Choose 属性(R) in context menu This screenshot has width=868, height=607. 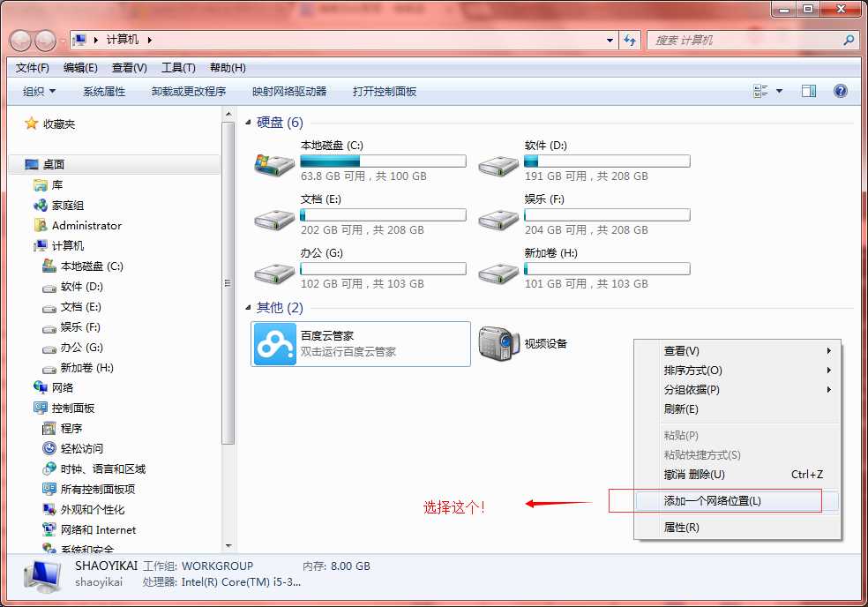click(737, 528)
